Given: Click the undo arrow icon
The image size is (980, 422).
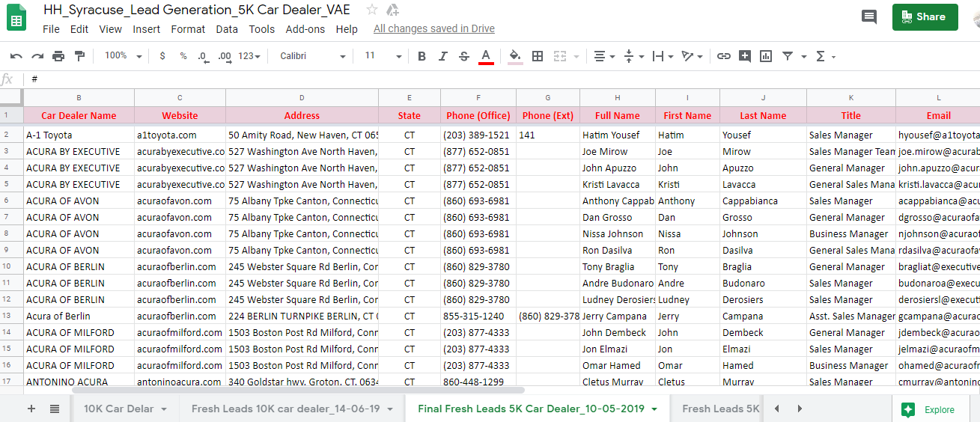Looking at the screenshot, I should [x=16, y=56].
